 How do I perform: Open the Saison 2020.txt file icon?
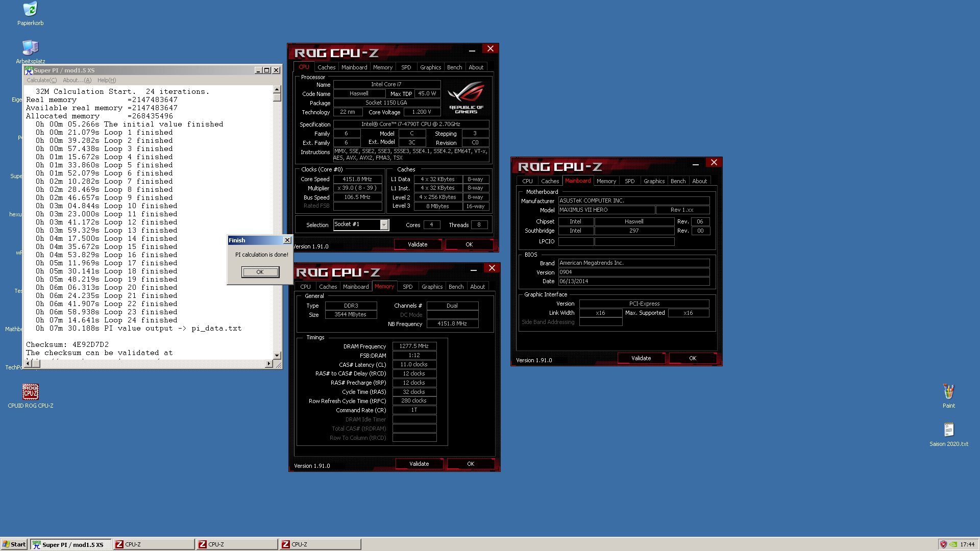tap(948, 430)
